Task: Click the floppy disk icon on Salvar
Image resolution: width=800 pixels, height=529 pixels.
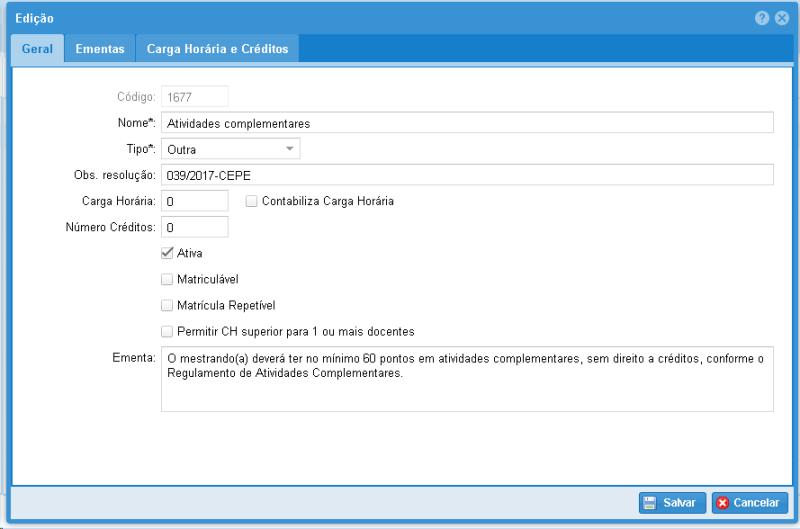Action: point(650,502)
